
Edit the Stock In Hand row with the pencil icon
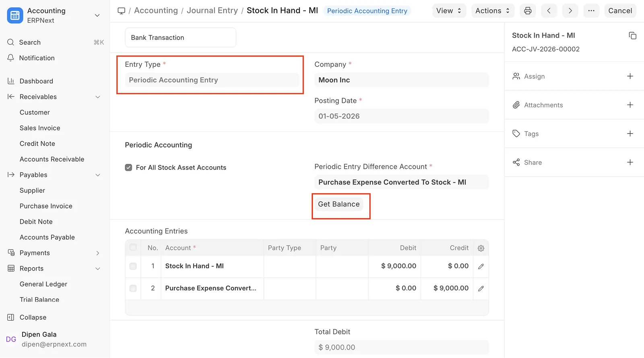(x=481, y=266)
